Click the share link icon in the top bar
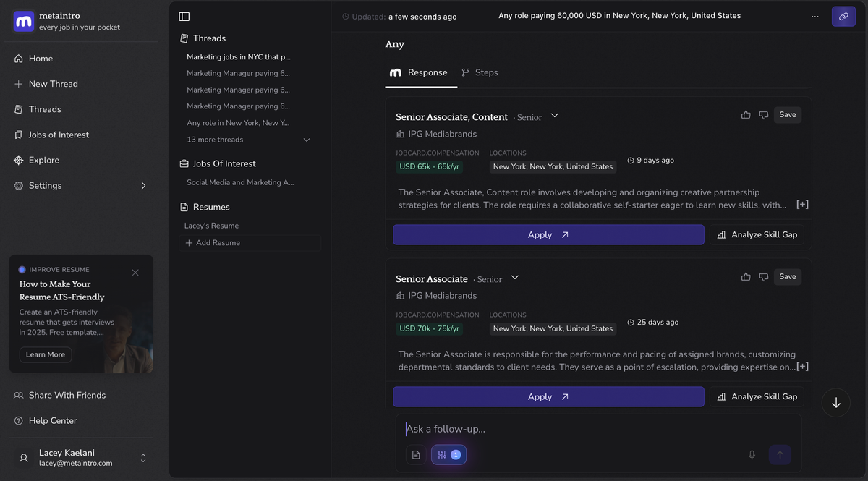 pyautogui.click(x=844, y=15)
